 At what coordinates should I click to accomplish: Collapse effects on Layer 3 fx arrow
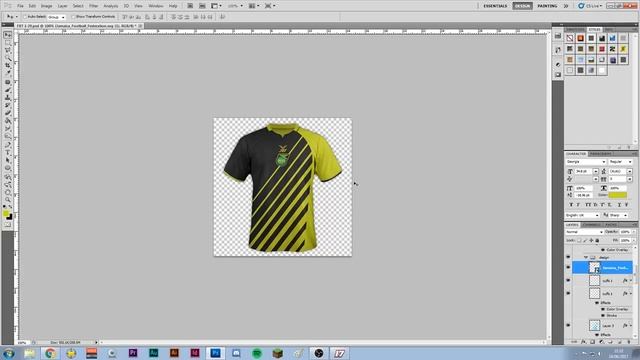pyautogui.click(x=631, y=326)
